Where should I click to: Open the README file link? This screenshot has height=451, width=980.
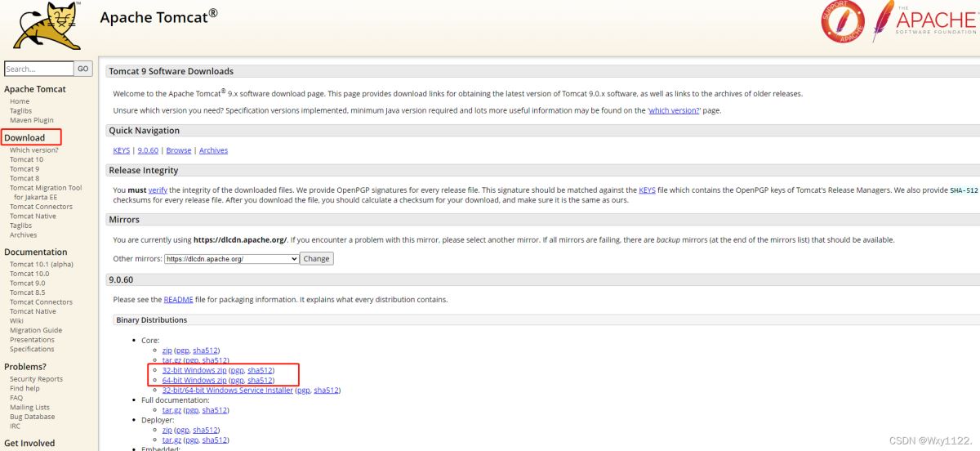[x=178, y=300]
